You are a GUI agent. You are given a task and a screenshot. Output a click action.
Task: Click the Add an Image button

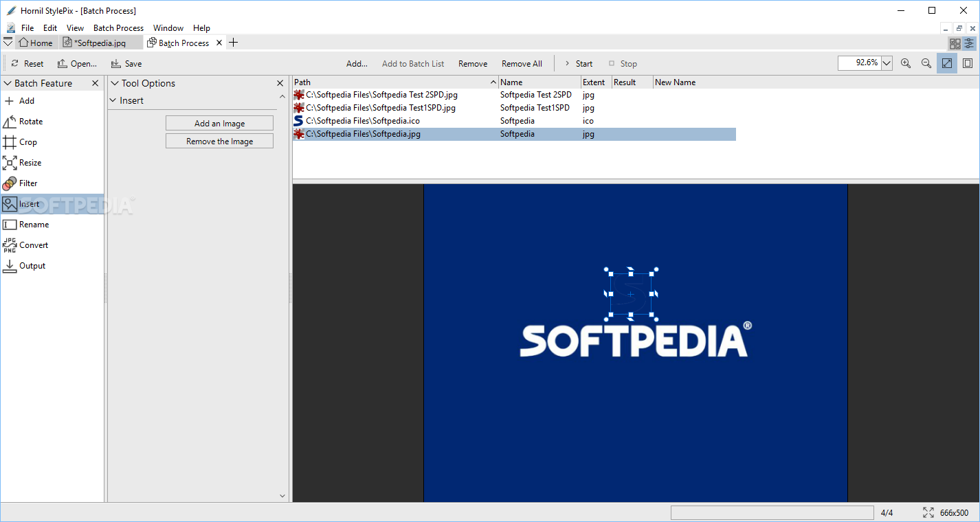point(219,124)
